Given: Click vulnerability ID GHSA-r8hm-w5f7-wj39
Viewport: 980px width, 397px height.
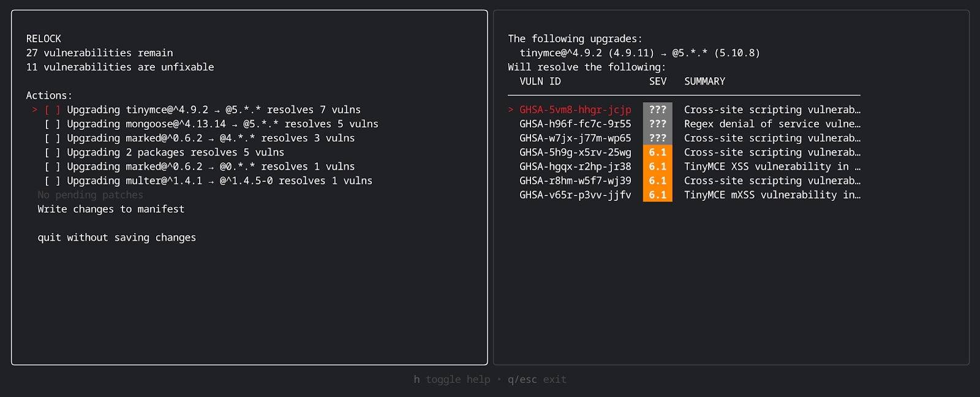Looking at the screenshot, I should 575,181.
